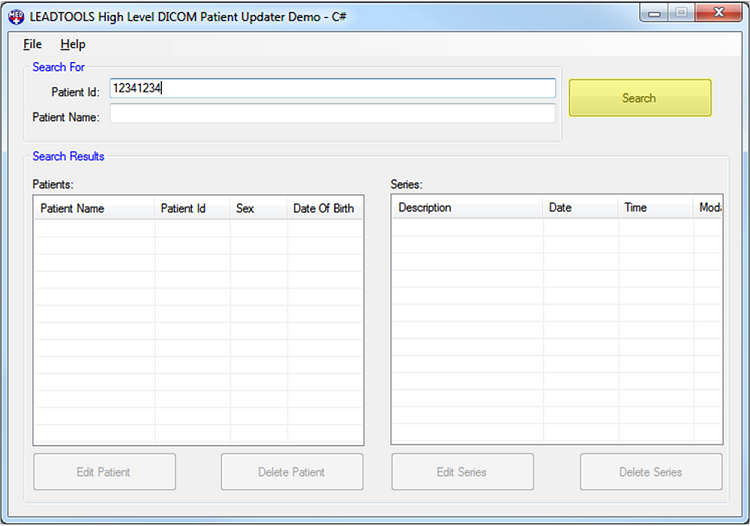
Task: Open the File menu
Action: pyautogui.click(x=33, y=44)
